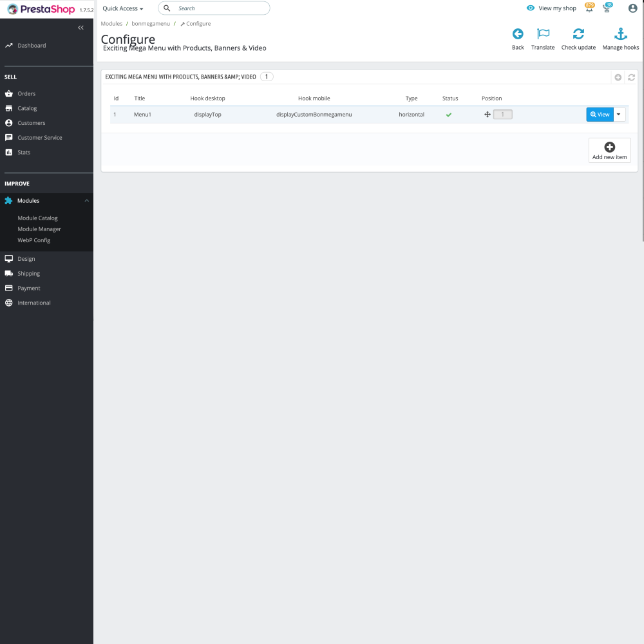The width and height of the screenshot is (644, 644).
Task: Open the Quick Access dropdown
Action: click(x=122, y=8)
